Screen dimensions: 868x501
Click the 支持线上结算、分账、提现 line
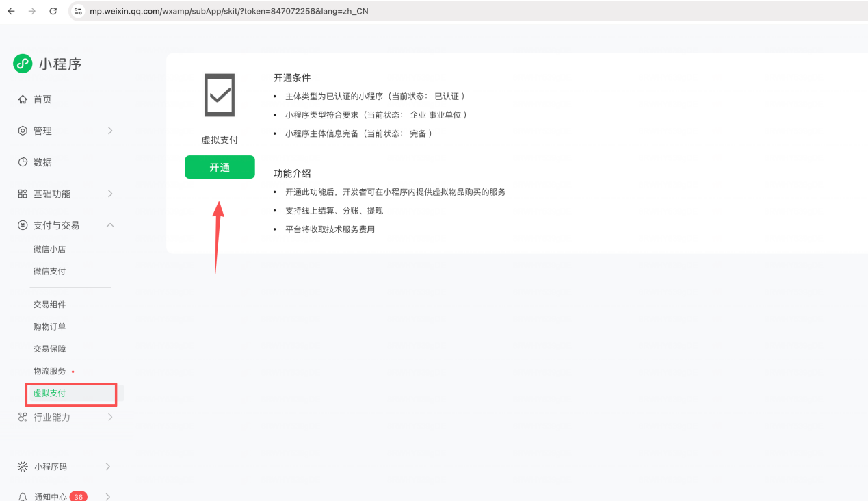334,210
